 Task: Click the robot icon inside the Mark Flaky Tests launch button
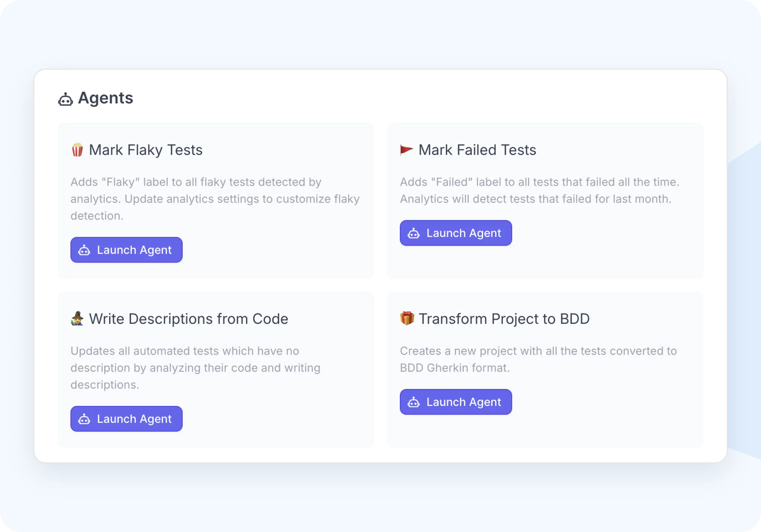pyautogui.click(x=84, y=250)
